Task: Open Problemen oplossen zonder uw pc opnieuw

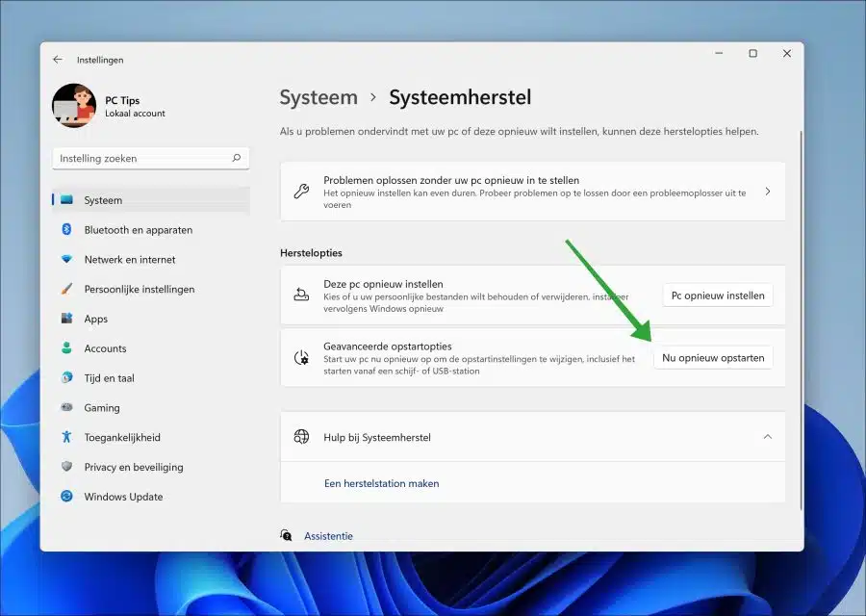Action: [x=532, y=192]
